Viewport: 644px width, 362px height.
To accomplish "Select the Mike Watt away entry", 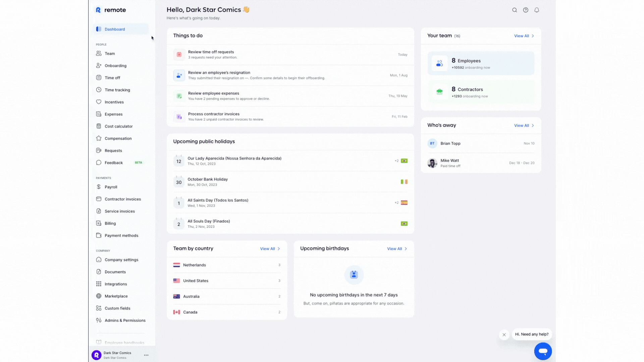I will click(481, 163).
